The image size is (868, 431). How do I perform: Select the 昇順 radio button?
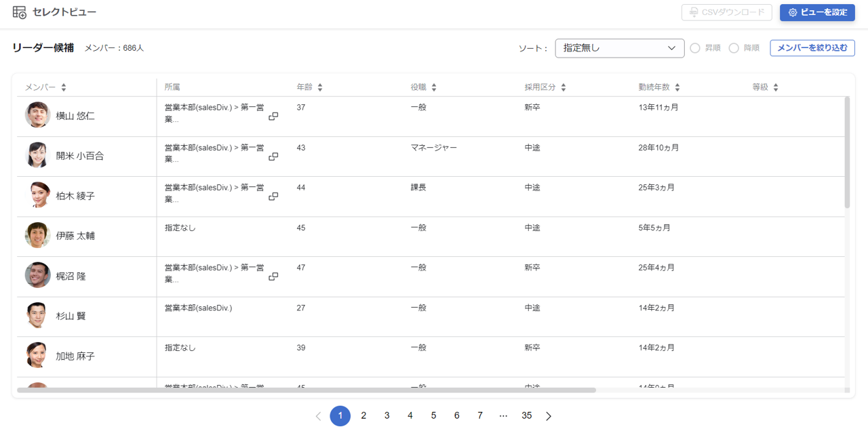pyautogui.click(x=695, y=48)
